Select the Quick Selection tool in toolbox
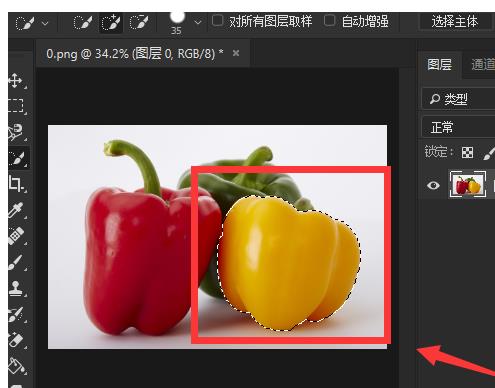 click(17, 158)
